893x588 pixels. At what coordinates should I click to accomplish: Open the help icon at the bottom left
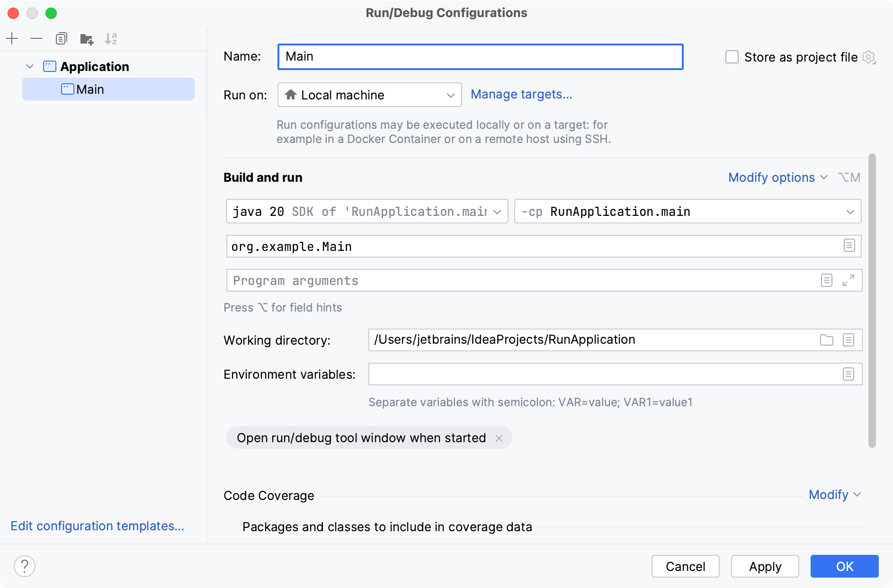pos(25,566)
